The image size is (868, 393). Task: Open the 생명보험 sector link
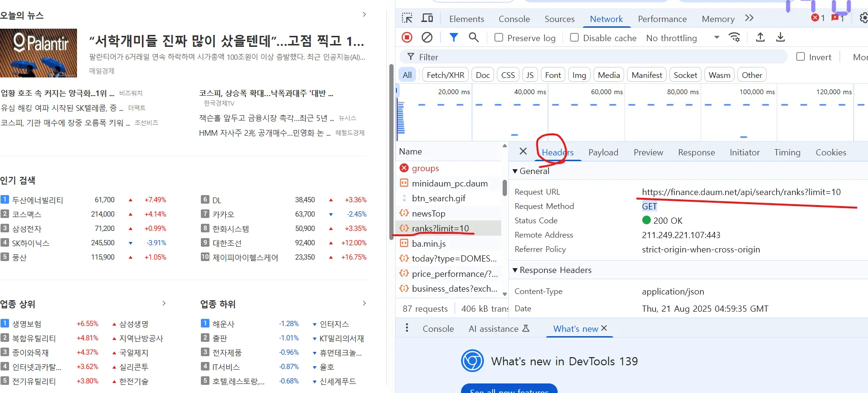point(27,324)
